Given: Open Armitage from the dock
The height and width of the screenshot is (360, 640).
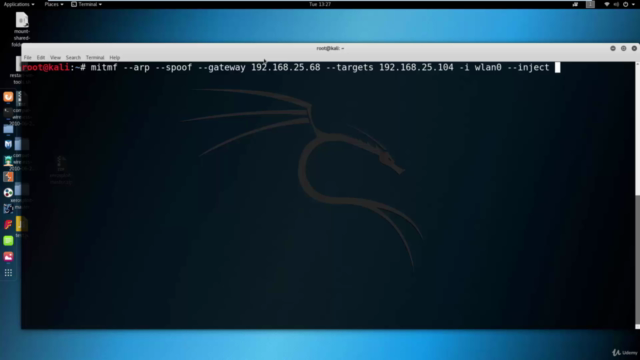Looking at the screenshot, I should (x=8, y=161).
